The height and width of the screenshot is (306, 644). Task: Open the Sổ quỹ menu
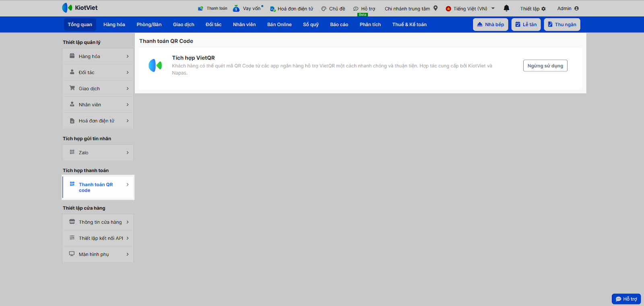click(311, 25)
